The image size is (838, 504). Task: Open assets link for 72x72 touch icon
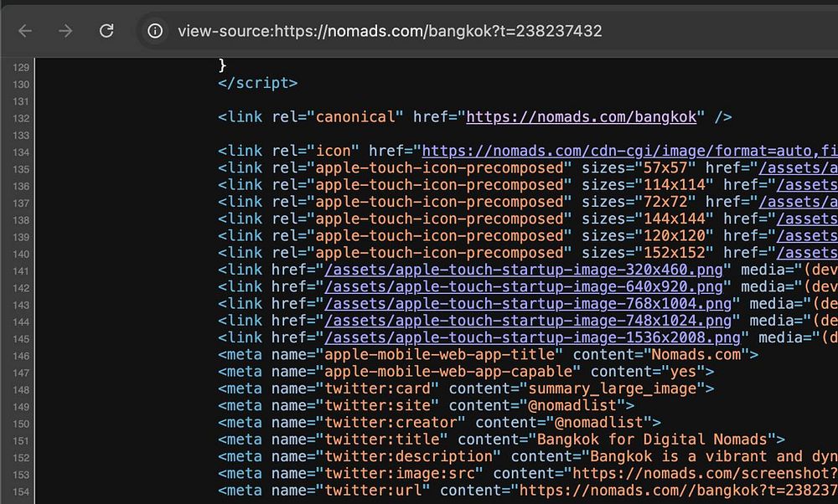pyautogui.click(x=798, y=203)
